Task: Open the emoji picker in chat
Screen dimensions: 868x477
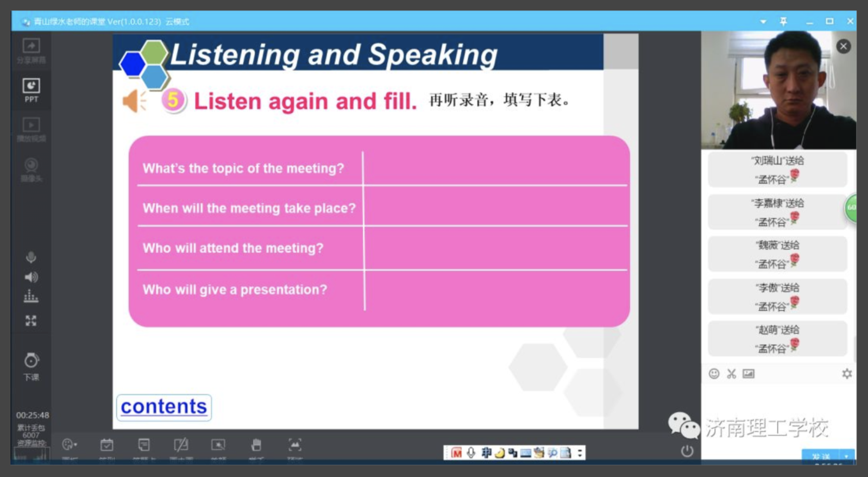Action: (714, 374)
